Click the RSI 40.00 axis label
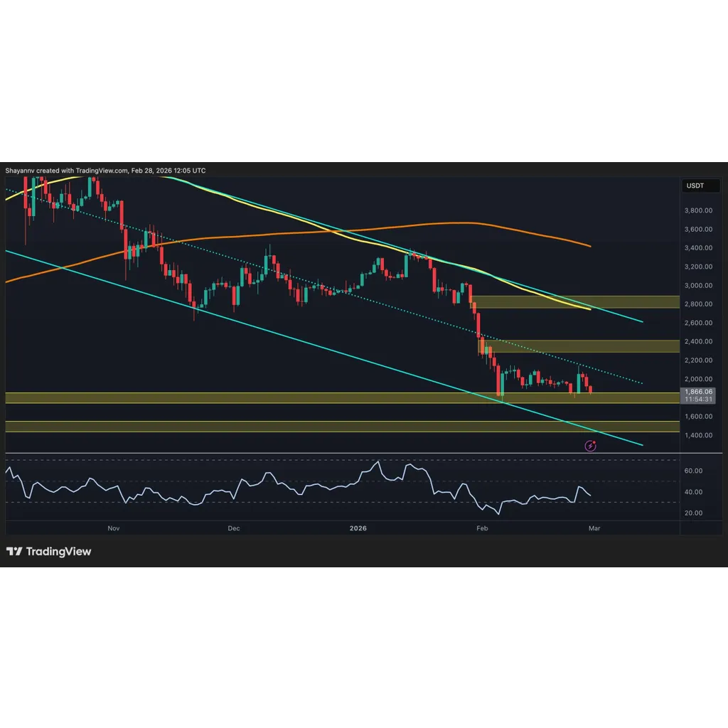The width and height of the screenshot is (728, 728). click(x=693, y=492)
